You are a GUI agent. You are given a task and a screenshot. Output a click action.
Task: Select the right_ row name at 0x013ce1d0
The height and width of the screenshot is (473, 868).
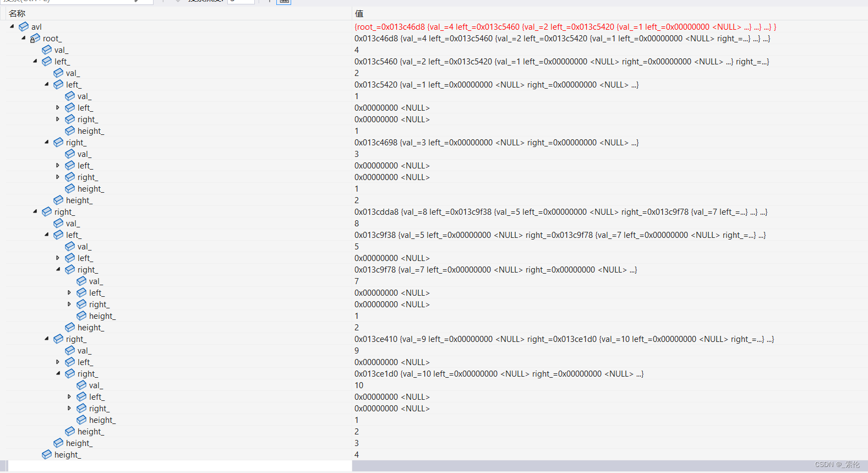pos(88,374)
